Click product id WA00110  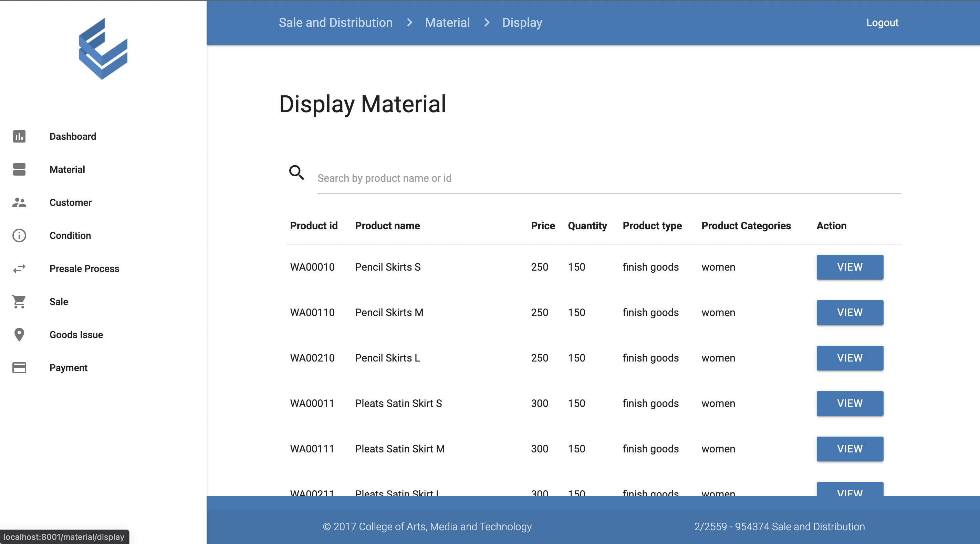[312, 312]
